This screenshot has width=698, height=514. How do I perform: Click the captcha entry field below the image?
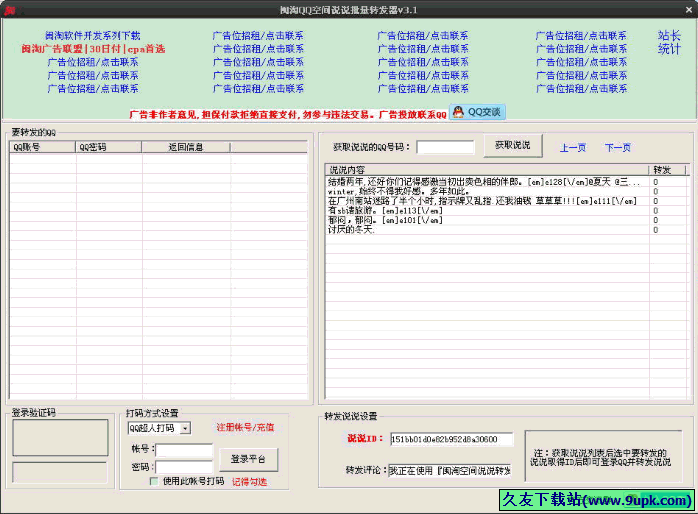pyautogui.click(x=60, y=473)
